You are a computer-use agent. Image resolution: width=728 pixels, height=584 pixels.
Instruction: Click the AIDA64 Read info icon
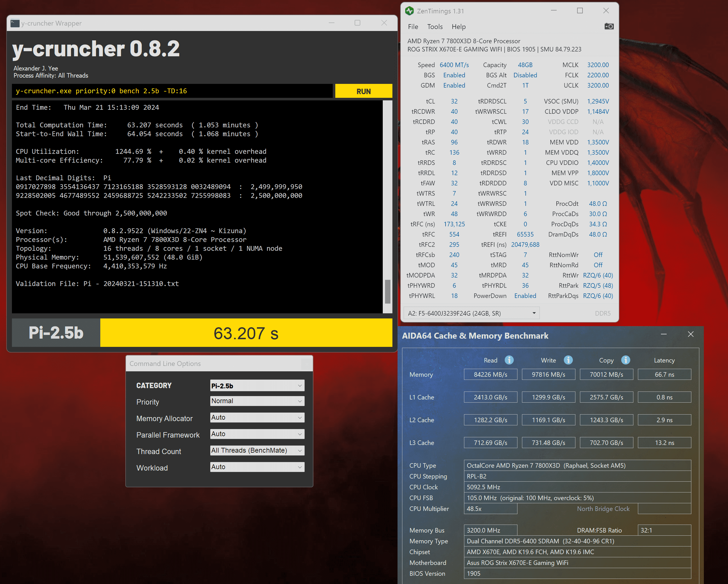point(509,360)
